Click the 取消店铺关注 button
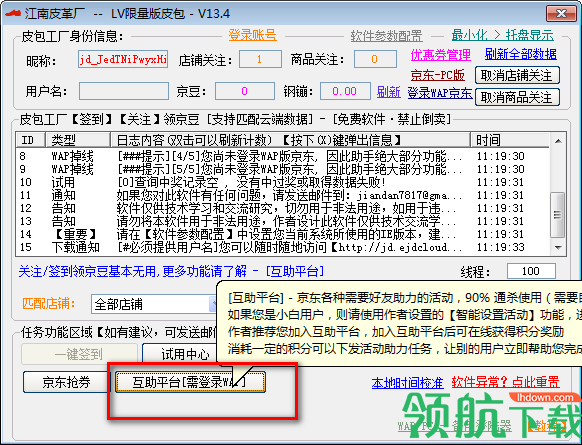Image resolution: width=582 pixels, height=445 pixels. tap(517, 75)
